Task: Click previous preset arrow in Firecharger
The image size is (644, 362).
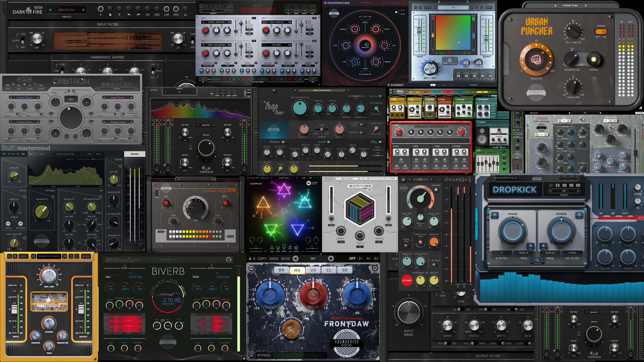Action: point(34,256)
